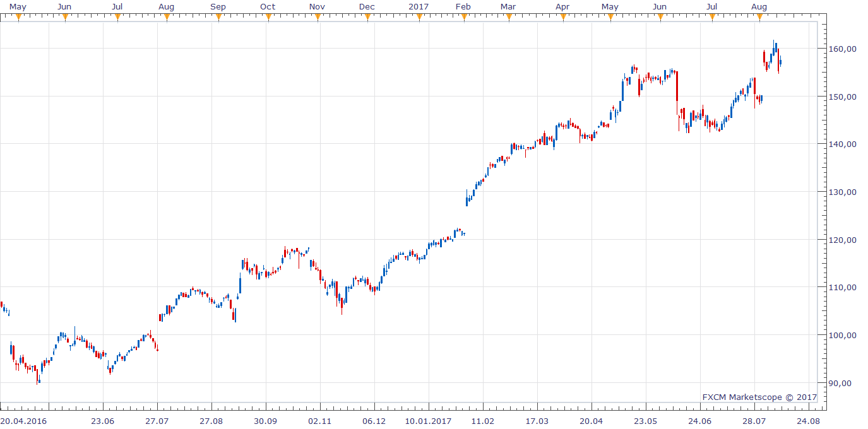Click the Apr orange timeline marker

point(563,18)
